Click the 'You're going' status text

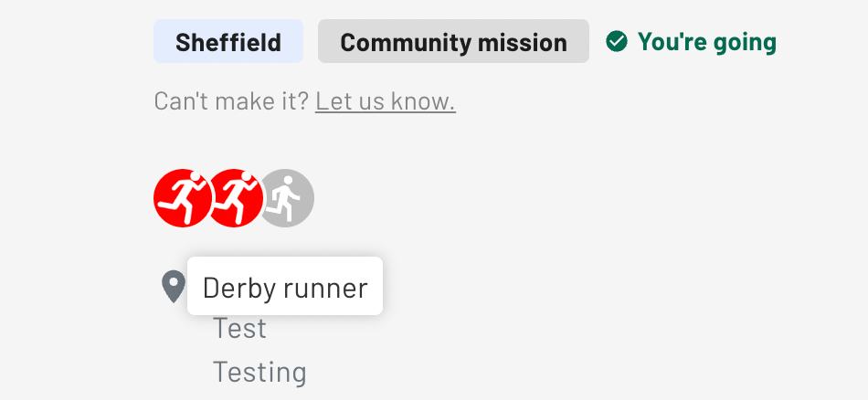pos(707,41)
